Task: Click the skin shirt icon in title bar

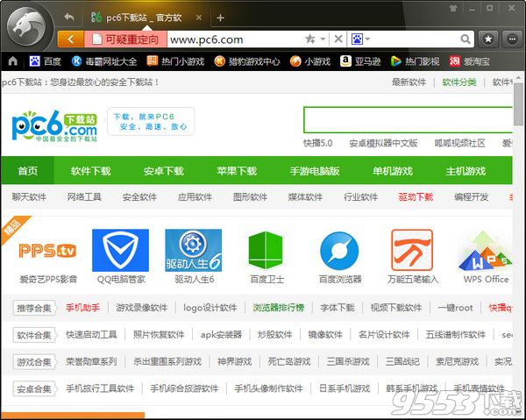Action: click(453, 8)
